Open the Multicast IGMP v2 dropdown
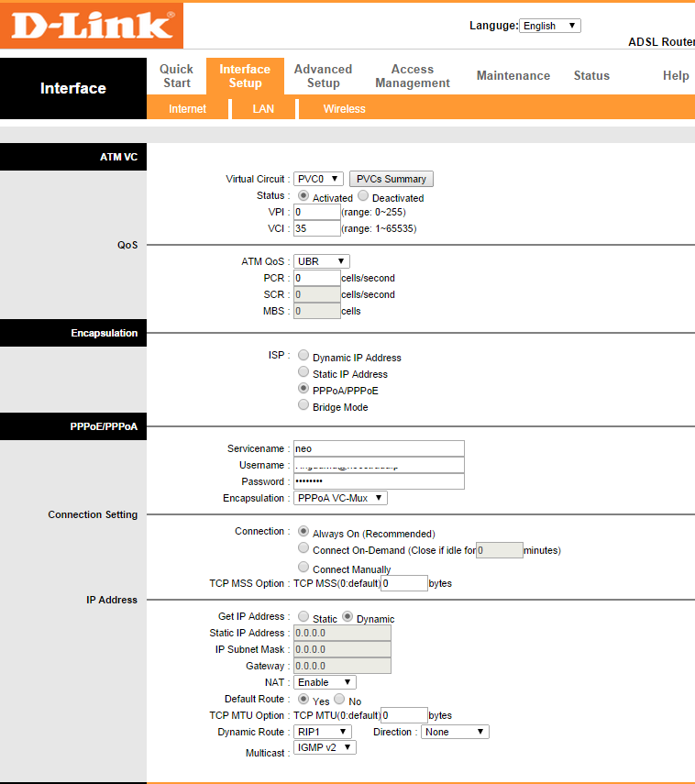The width and height of the screenshot is (695, 784). coord(325,747)
